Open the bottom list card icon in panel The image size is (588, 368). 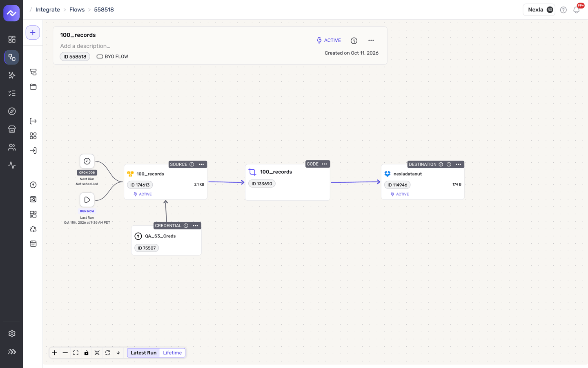point(33,244)
